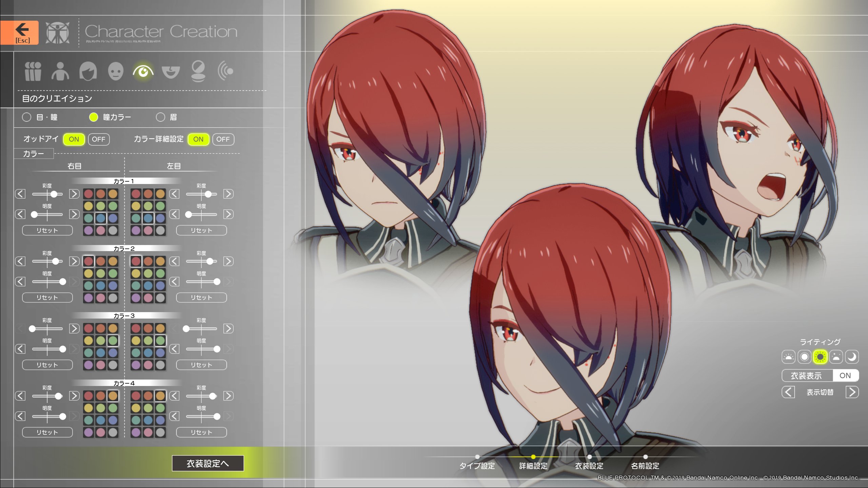Click the Vitruvian figure logo icon
This screenshot has height=488, width=868.
(58, 33)
